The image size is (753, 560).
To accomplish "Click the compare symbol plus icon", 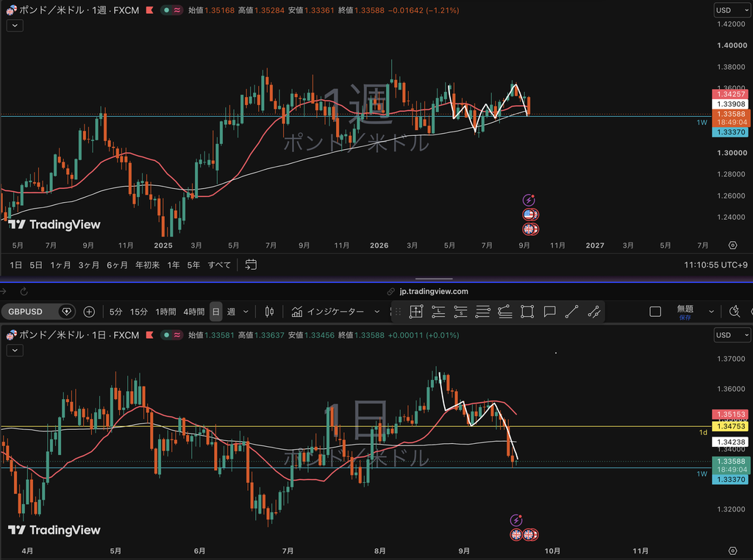I will [89, 312].
